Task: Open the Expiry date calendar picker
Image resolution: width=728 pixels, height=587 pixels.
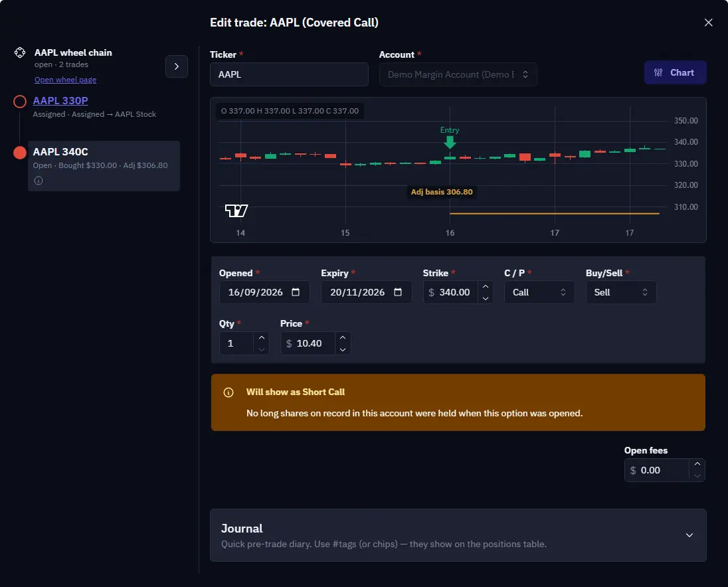Action: [398, 292]
